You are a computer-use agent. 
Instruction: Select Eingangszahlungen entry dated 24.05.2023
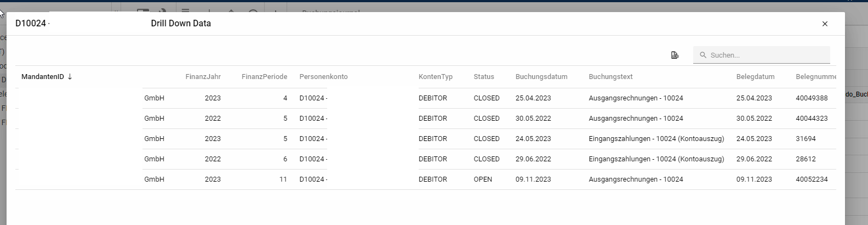656,139
